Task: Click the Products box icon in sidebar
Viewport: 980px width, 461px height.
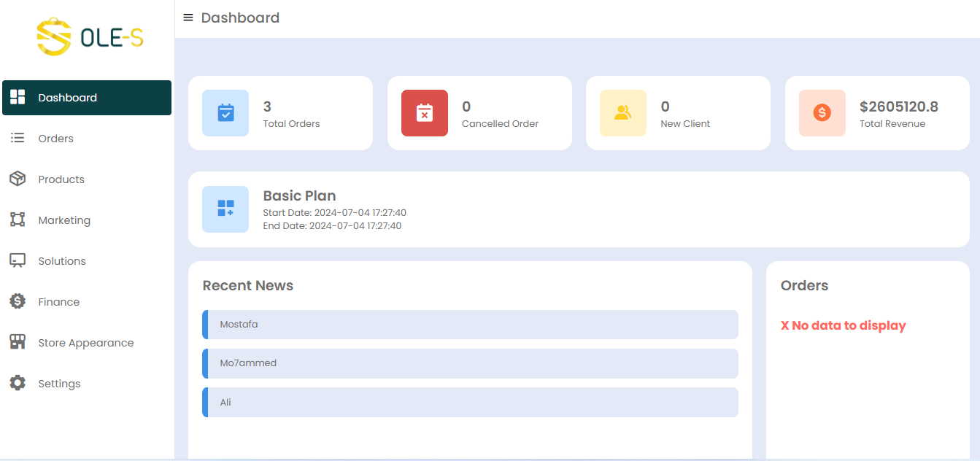Action: click(x=18, y=179)
